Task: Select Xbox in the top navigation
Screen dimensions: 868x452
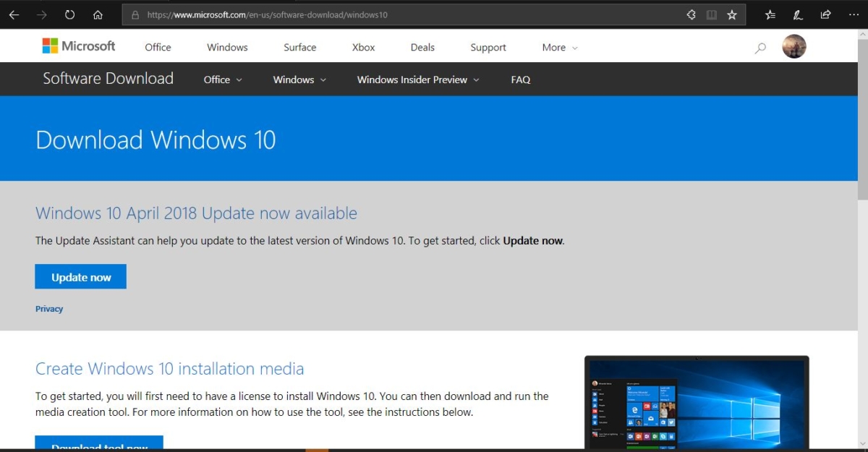Action: pos(363,47)
